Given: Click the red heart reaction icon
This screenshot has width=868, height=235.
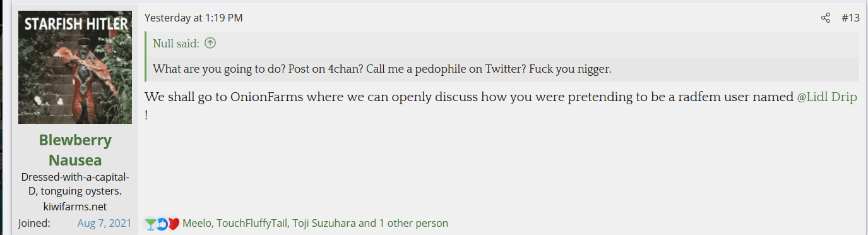Looking at the screenshot, I should tap(174, 223).
